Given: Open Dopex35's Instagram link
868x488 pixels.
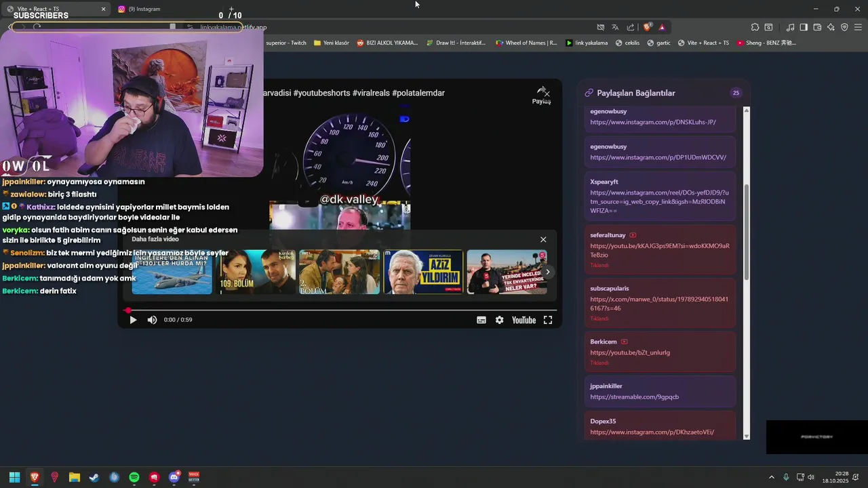Looking at the screenshot, I should coord(652,432).
